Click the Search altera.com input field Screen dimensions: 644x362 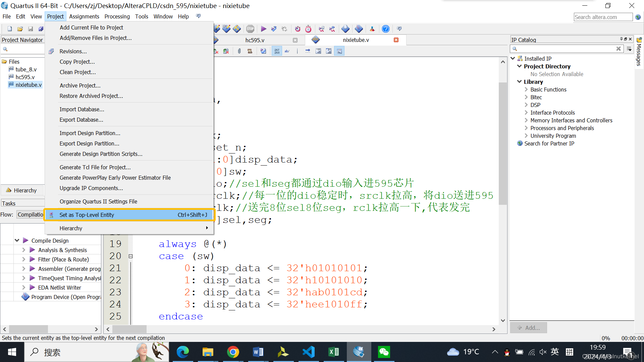pos(603,17)
